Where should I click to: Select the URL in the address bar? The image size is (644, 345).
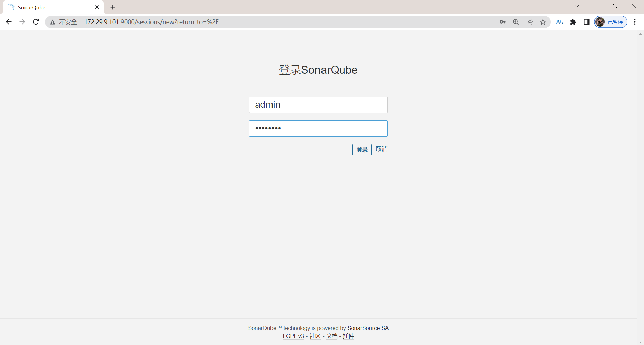click(151, 22)
